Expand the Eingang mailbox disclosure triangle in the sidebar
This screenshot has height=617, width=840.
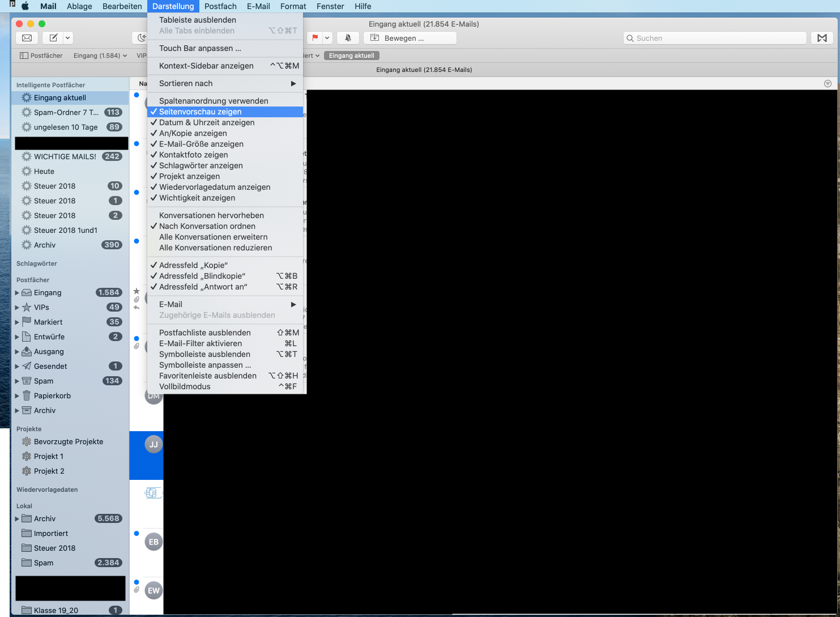(x=17, y=293)
